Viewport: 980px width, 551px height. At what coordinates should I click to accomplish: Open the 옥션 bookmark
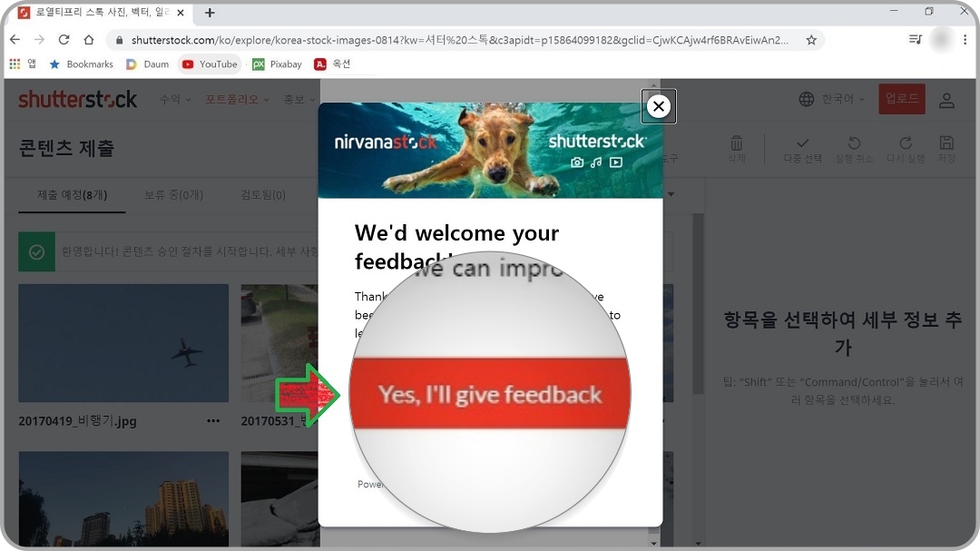(x=332, y=64)
